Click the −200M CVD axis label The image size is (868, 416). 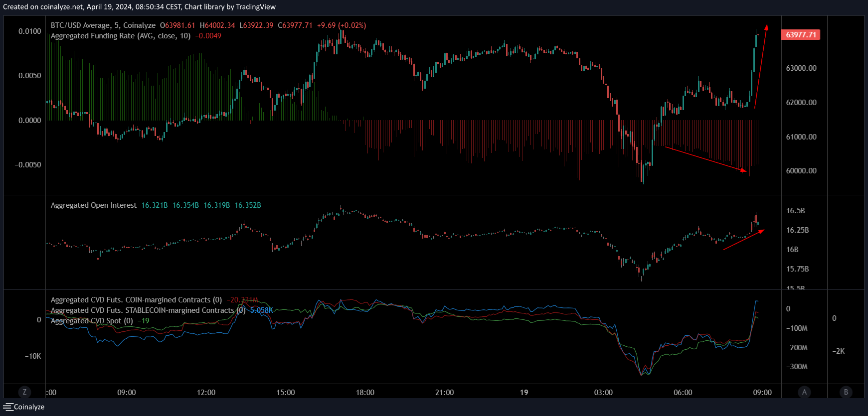pyautogui.click(x=797, y=348)
